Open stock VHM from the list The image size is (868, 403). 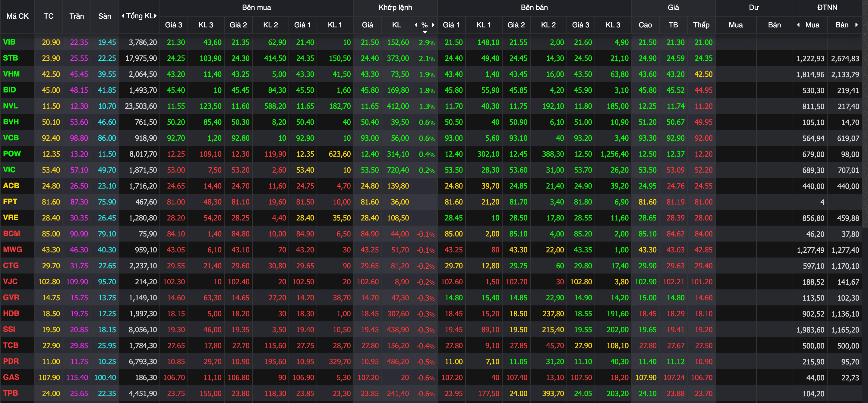tap(11, 74)
